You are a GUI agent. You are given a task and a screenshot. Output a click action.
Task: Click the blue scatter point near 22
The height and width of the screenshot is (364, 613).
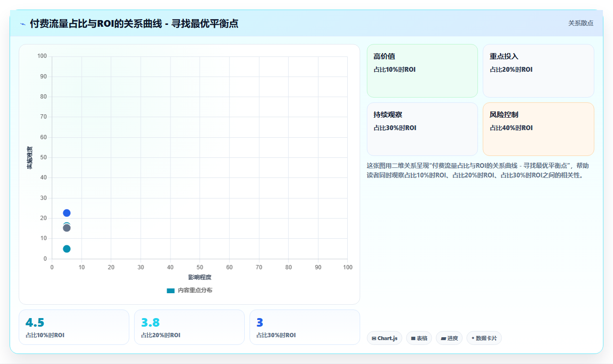[x=67, y=213]
